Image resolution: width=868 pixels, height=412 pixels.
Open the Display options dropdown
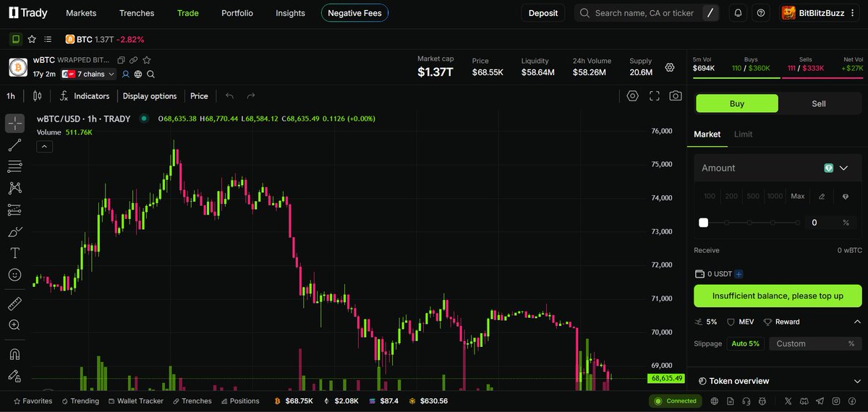coord(150,95)
